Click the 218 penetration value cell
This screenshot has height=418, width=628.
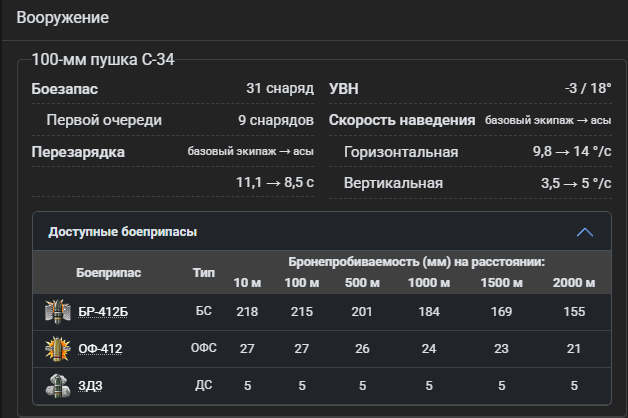click(x=247, y=311)
